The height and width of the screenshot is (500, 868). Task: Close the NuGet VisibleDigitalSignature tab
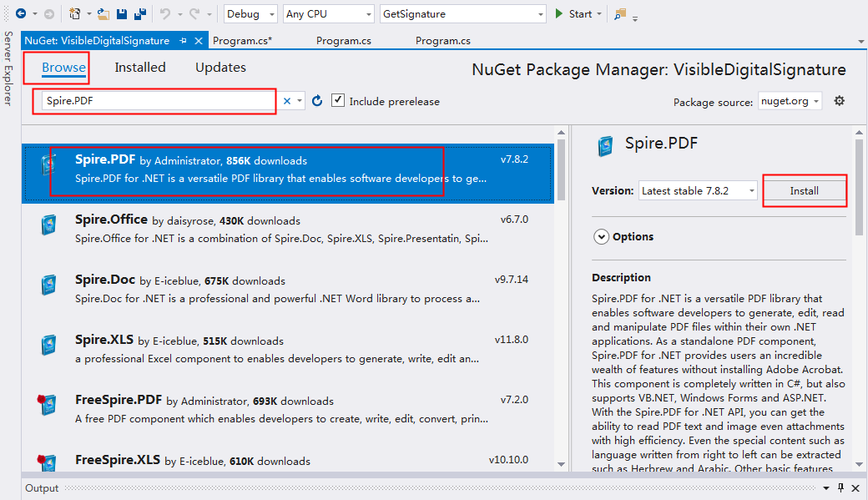pyautogui.click(x=199, y=40)
